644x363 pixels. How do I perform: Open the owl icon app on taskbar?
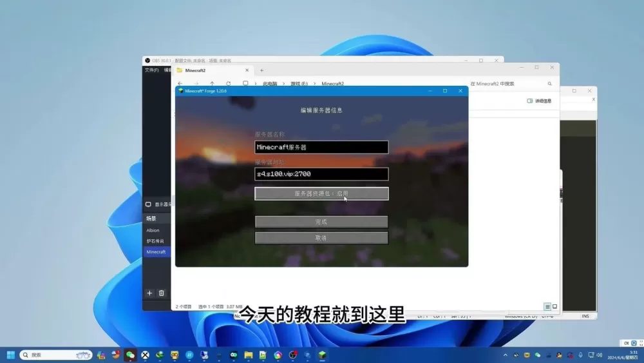175,355
